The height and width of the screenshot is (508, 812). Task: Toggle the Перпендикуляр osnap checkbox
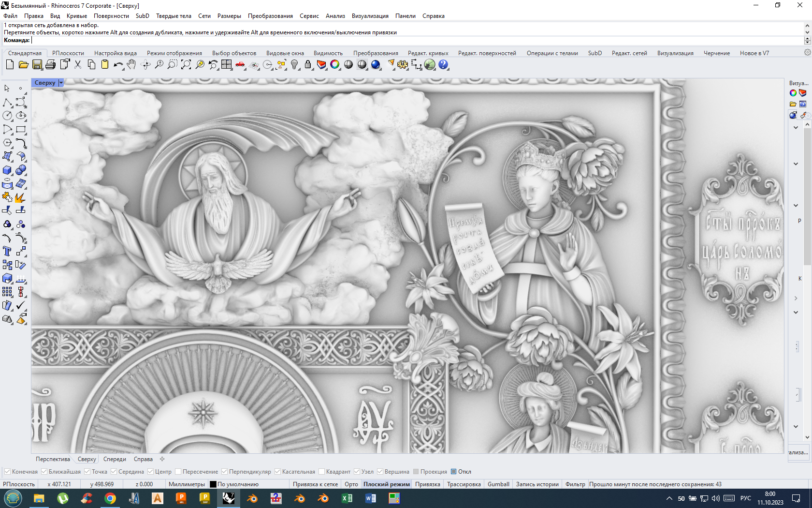[x=224, y=472]
